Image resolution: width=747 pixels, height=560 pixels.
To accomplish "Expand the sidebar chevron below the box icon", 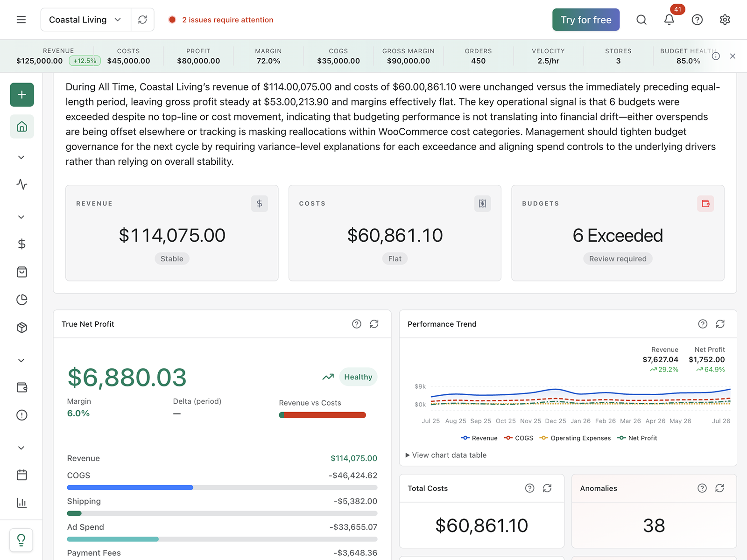I will point(21,360).
